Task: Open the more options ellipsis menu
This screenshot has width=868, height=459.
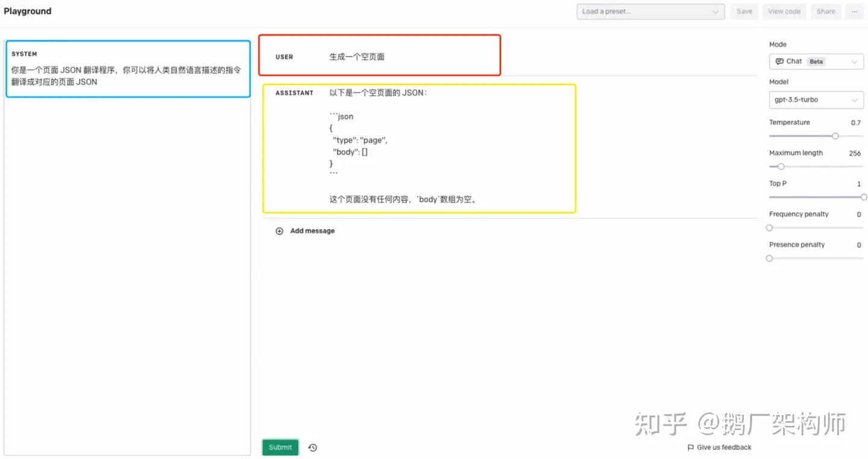Action: [854, 11]
